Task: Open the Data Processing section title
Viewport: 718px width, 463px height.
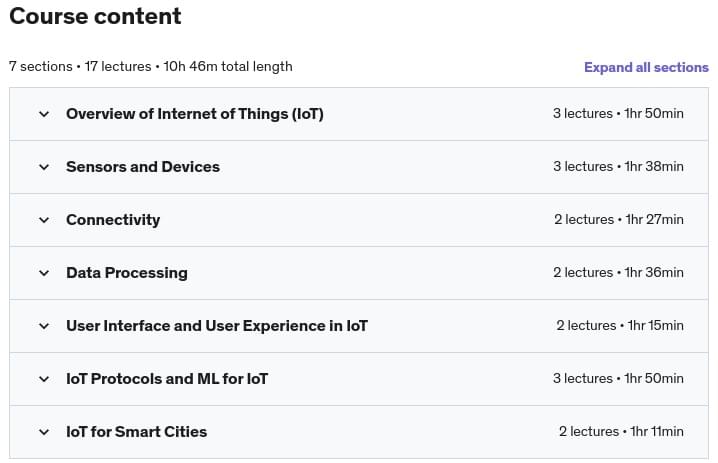Action: [x=126, y=273]
